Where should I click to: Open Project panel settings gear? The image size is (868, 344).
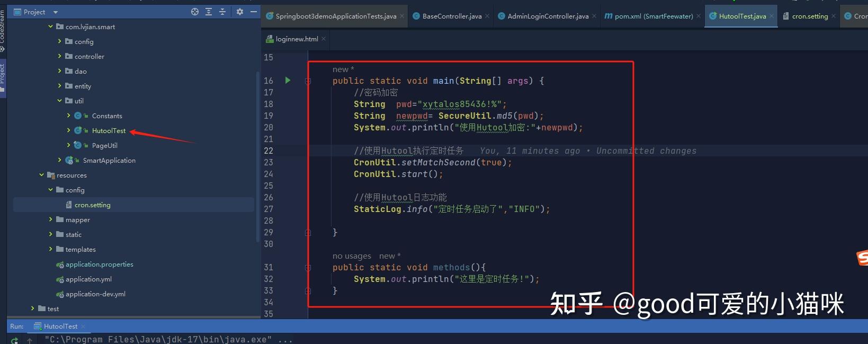(x=240, y=12)
